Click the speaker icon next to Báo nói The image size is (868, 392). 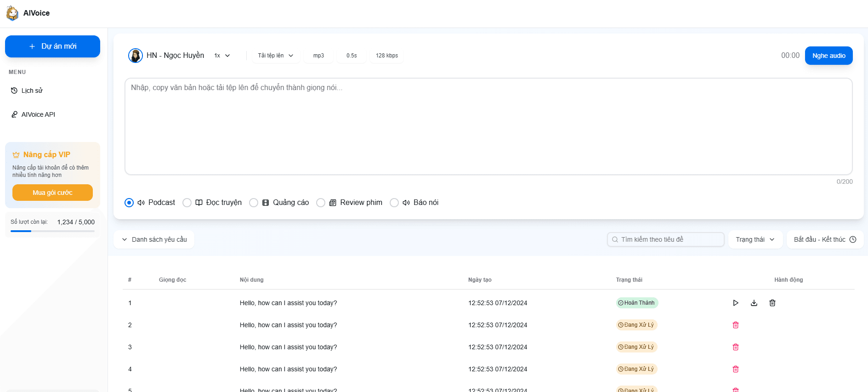pos(406,203)
